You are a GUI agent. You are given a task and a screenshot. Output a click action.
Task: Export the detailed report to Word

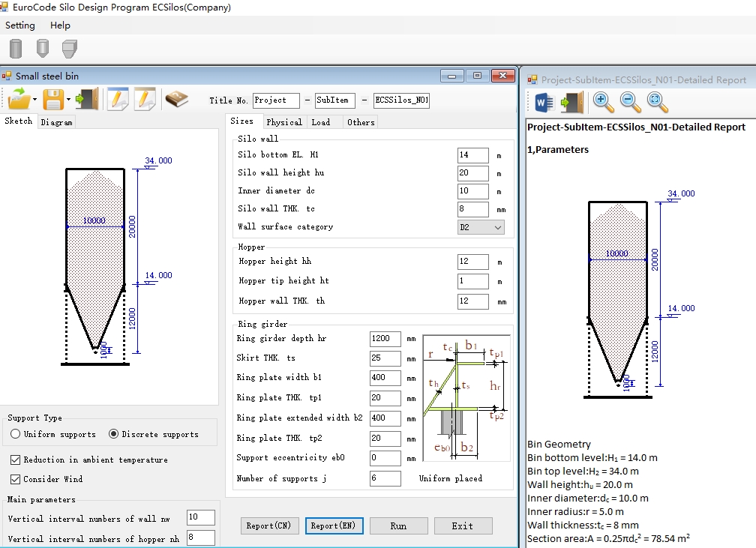click(x=544, y=102)
